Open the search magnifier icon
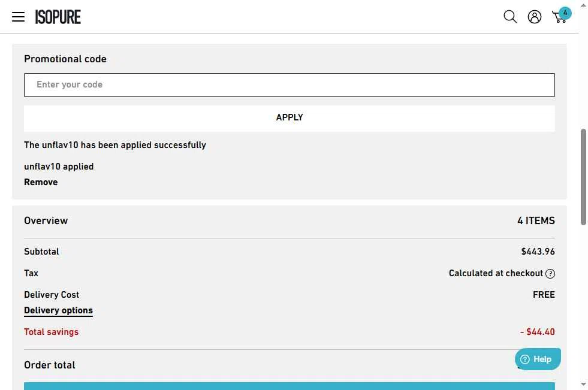The width and height of the screenshot is (588, 390). 510,17
